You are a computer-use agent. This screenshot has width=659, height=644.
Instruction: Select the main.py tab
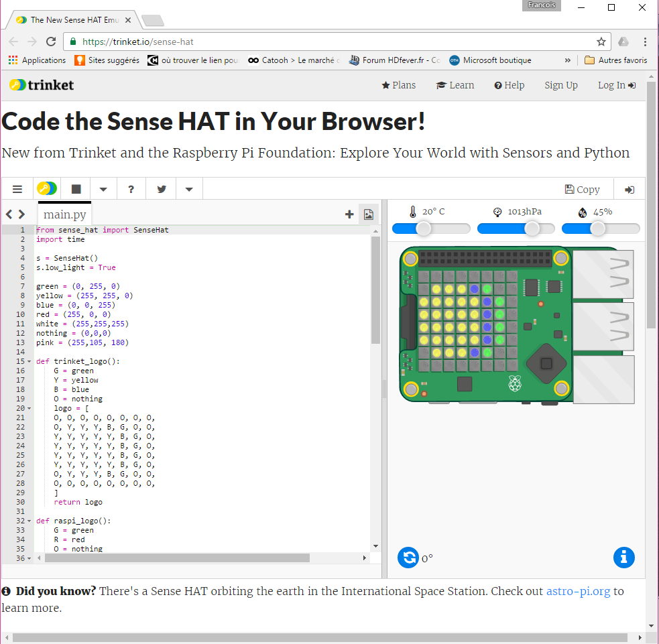tap(65, 214)
